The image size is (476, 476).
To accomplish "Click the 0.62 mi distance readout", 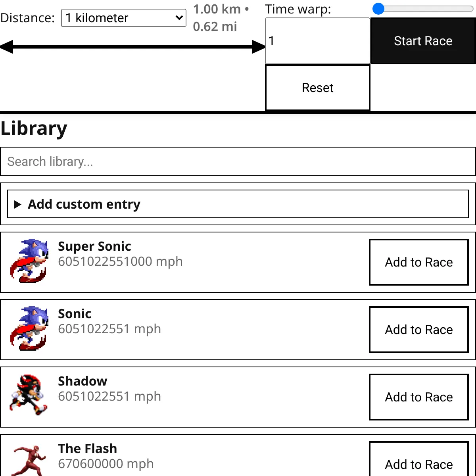I will coord(215,27).
